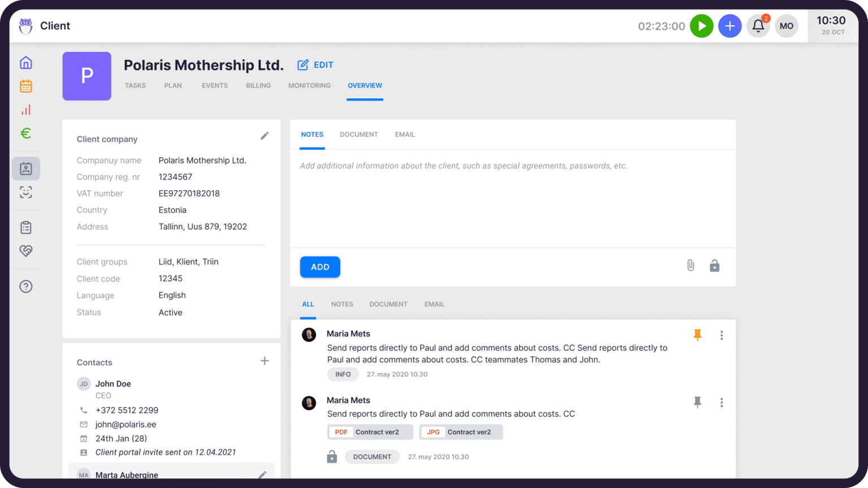Click the purple P company avatar

(x=87, y=76)
